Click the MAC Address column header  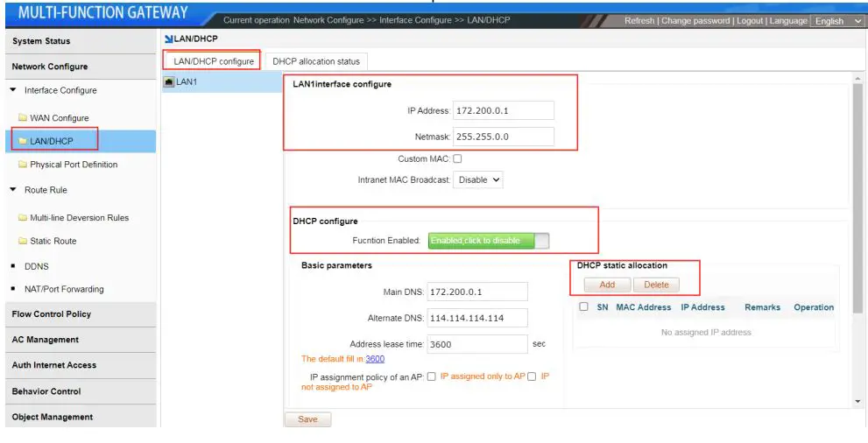[643, 307]
